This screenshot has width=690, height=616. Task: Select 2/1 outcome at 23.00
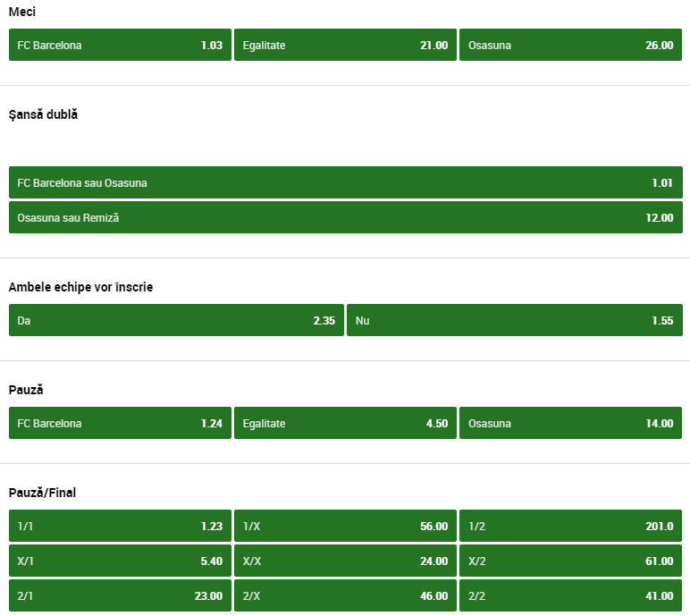120,595
